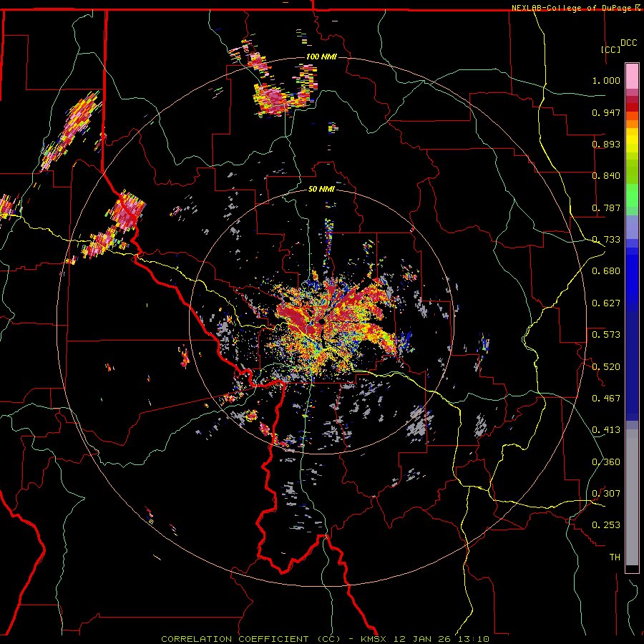Select the 0.840 scale value
644x644 pixels.
pos(606,176)
